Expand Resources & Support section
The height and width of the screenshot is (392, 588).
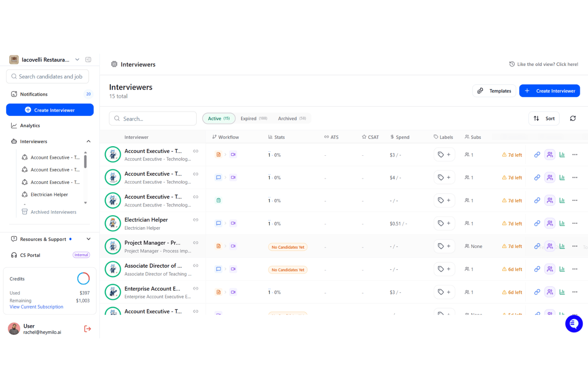(89, 239)
